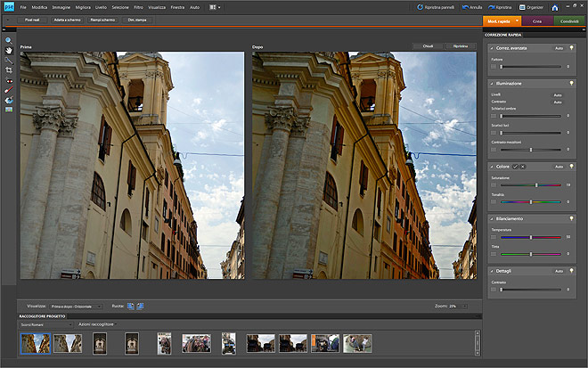
Task: Select the Hand tool
Action: point(9,50)
